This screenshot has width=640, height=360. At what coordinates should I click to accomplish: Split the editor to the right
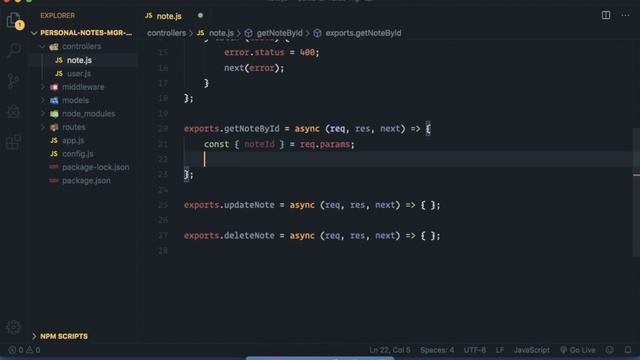[x=606, y=16]
